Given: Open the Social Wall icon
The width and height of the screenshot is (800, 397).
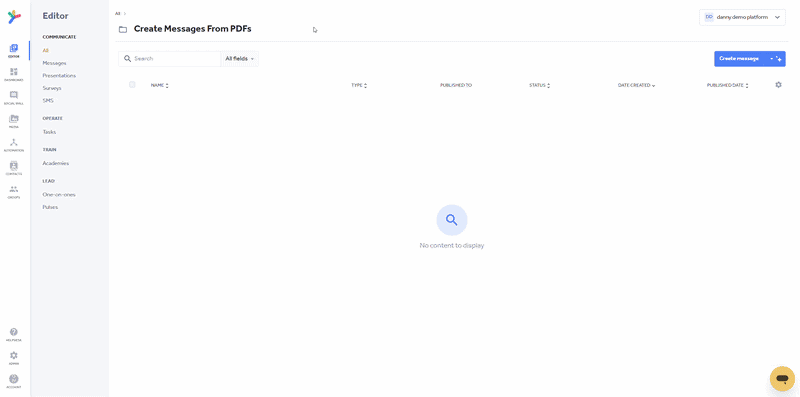Looking at the screenshot, I should click(x=14, y=97).
